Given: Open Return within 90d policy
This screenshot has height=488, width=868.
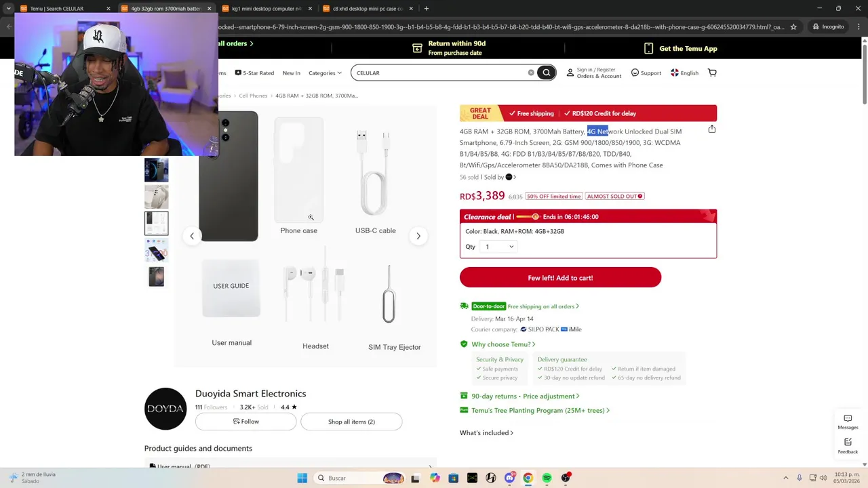Looking at the screenshot, I should 450,48.
